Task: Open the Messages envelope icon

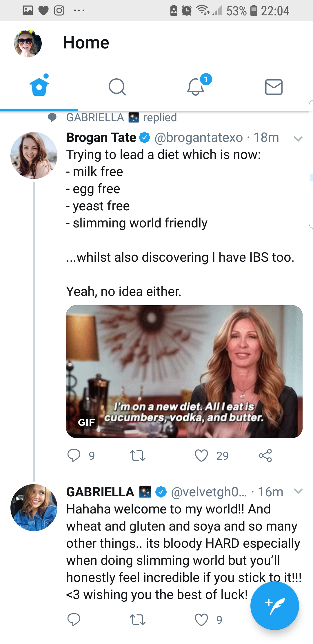Action: tap(274, 87)
